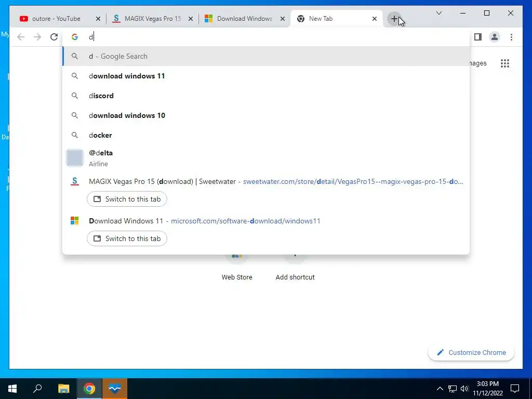
Task: Select 'download windows 10' suggestion
Action: click(x=266, y=115)
